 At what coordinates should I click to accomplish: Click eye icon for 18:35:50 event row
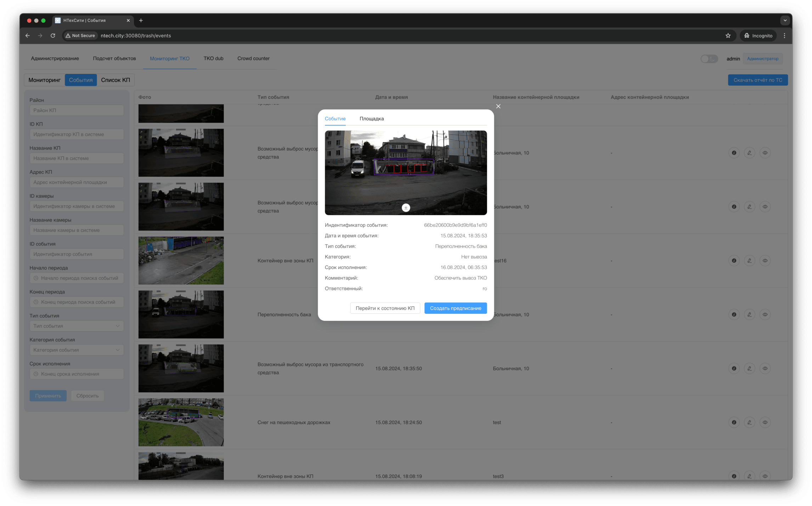[x=765, y=369]
